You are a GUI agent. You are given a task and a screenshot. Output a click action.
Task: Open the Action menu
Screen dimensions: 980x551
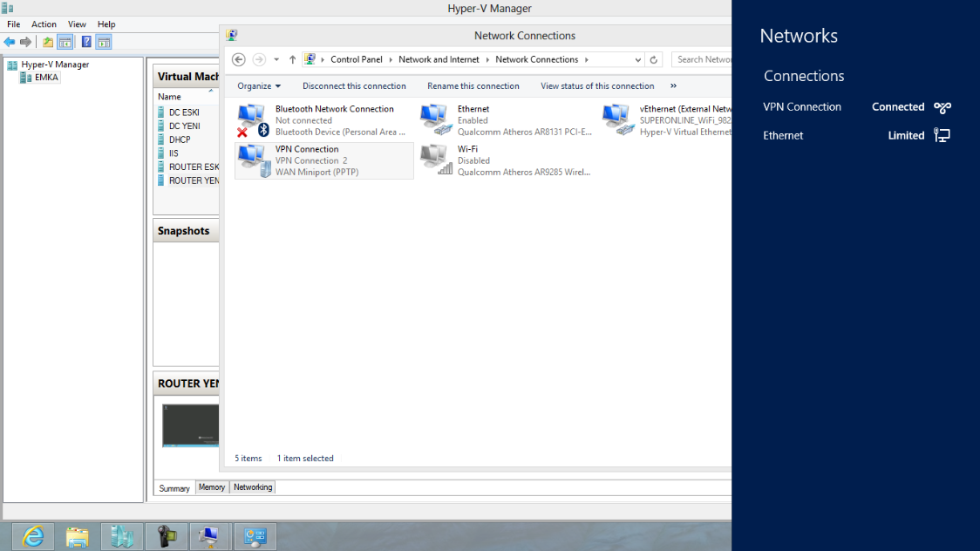(44, 24)
